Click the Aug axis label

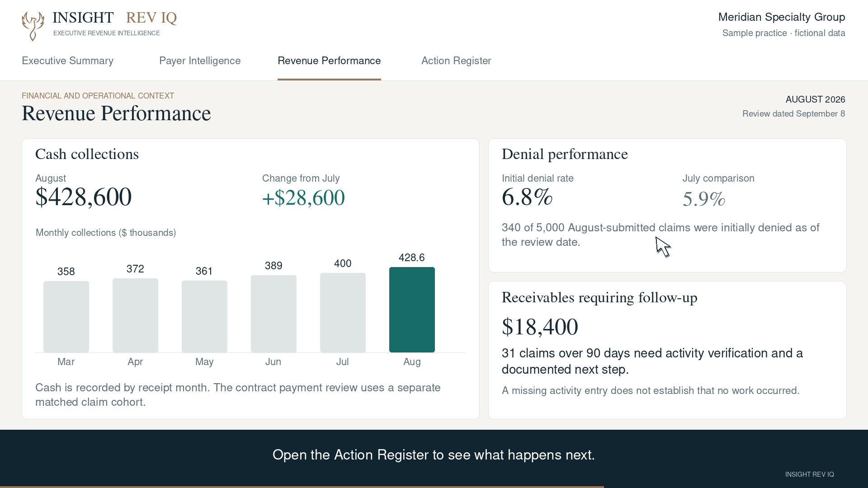[412, 362]
